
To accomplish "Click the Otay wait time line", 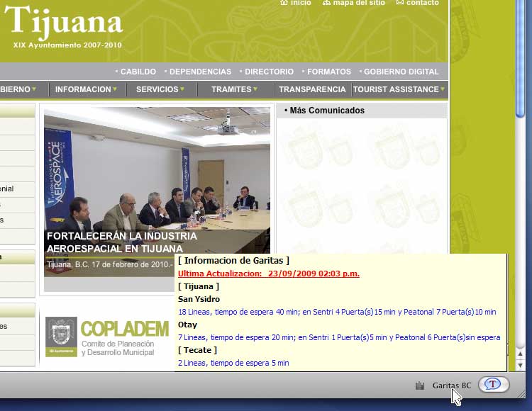I will (339, 337).
